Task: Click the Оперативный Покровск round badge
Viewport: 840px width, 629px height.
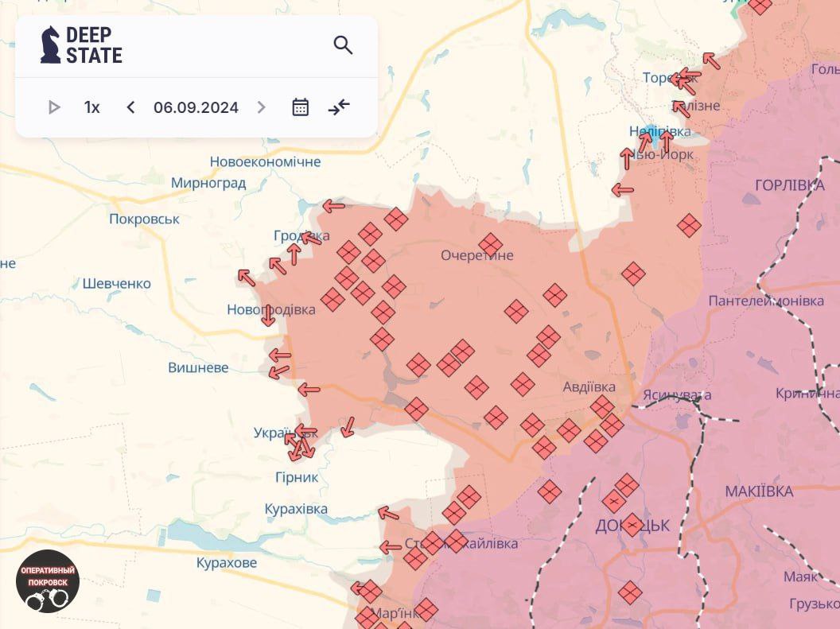Action: (x=48, y=581)
